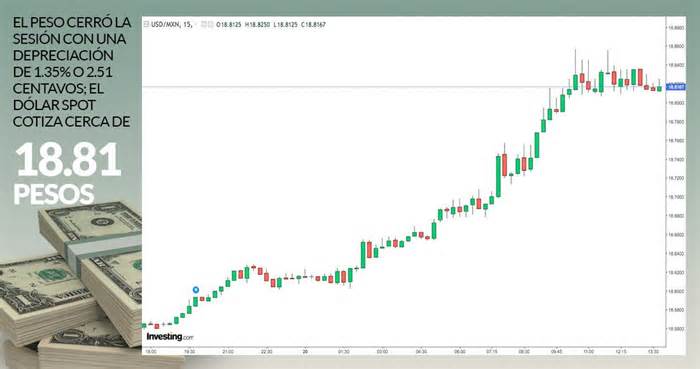This screenshot has width=700, height=369.
Task: Jump to day 29 on time axis
Action: click(305, 352)
